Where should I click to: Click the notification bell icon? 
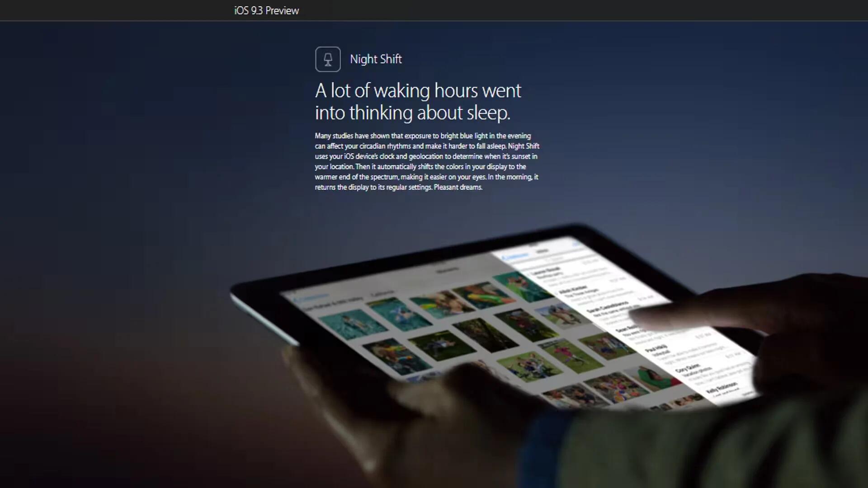[x=328, y=58]
